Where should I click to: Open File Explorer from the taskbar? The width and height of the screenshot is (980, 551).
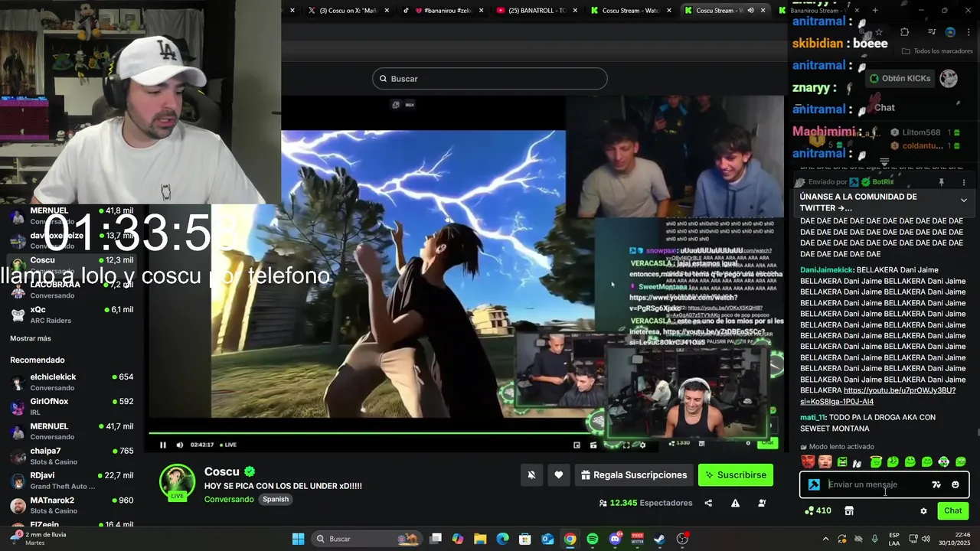[x=480, y=539]
